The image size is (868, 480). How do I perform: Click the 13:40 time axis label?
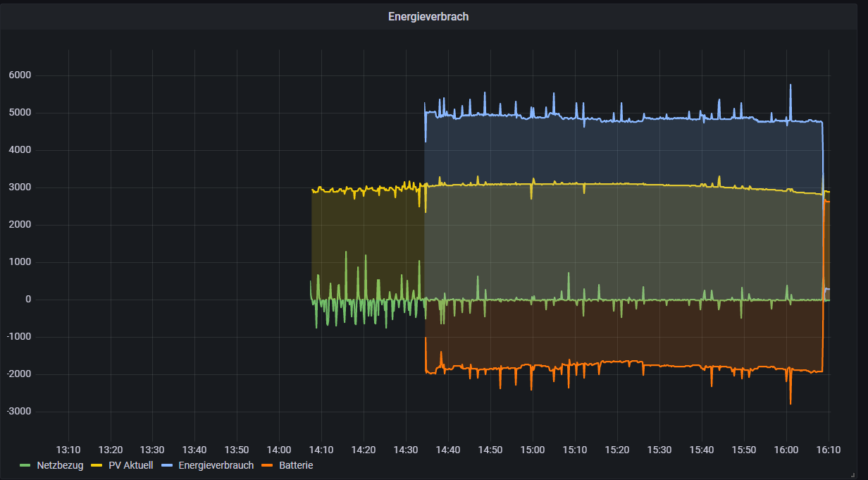pyautogui.click(x=194, y=450)
